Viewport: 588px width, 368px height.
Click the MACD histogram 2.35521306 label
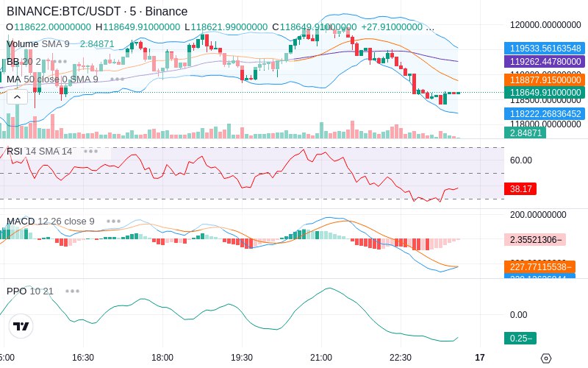tap(535, 240)
